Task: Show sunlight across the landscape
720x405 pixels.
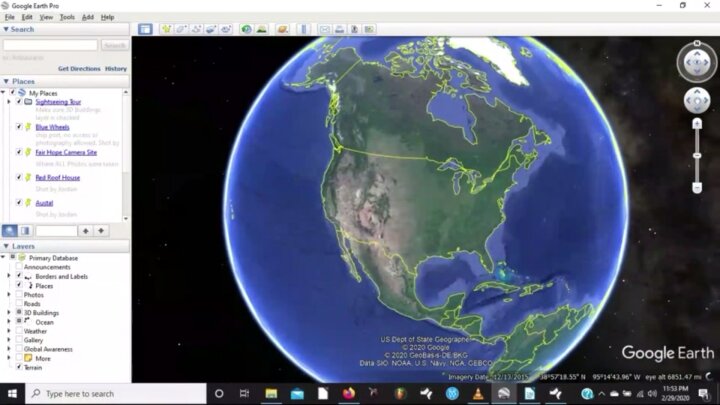Action: (262, 29)
